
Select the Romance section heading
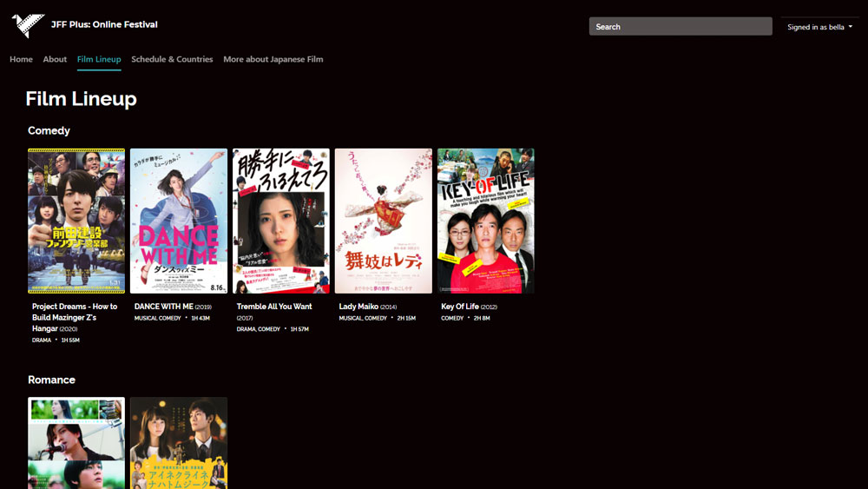(x=51, y=380)
